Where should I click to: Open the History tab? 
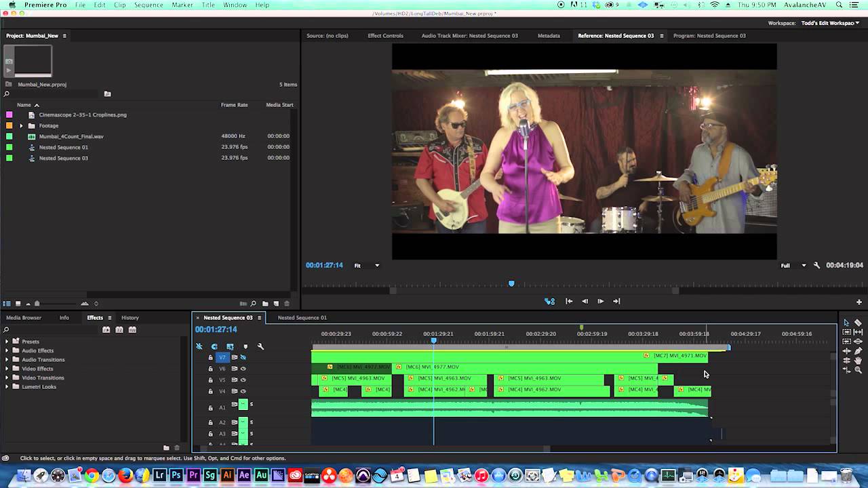(130, 318)
